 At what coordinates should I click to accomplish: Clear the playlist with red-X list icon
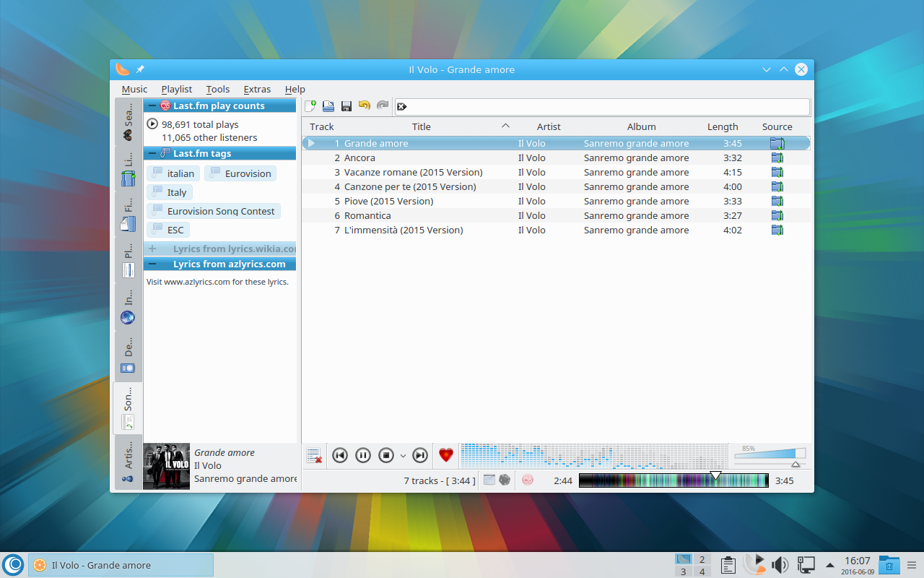[x=314, y=455]
